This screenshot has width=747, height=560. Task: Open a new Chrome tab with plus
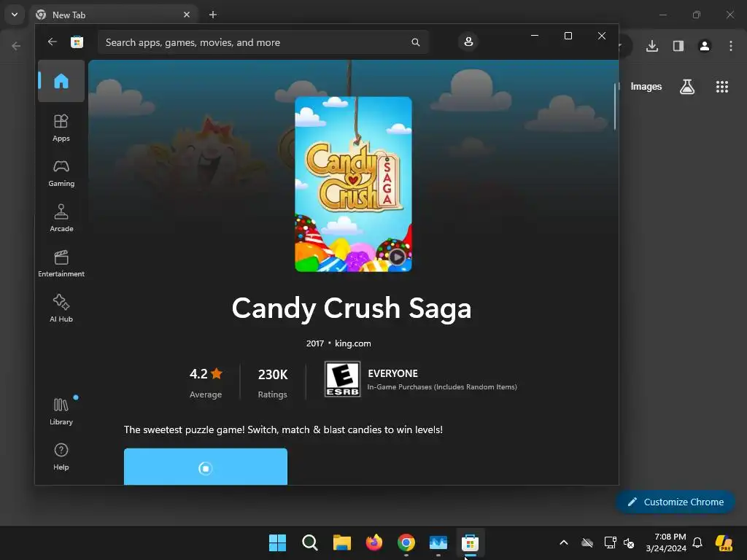(x=213, y=15)
